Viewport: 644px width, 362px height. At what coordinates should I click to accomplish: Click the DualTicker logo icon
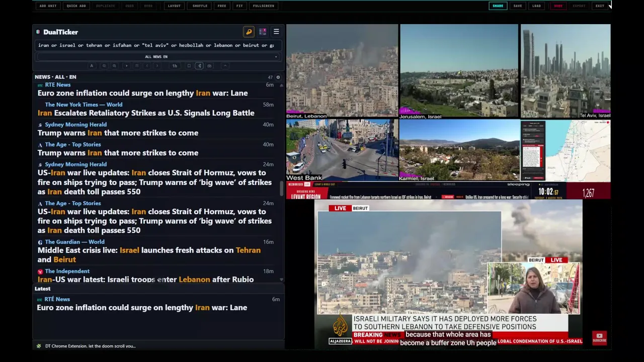point(38,32)
